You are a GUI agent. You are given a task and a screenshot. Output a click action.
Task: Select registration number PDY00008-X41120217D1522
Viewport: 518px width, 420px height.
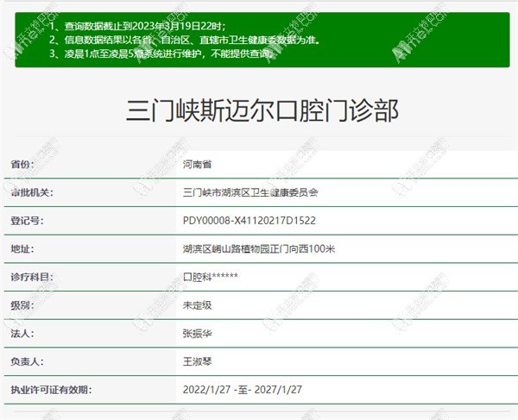(250, 221)
